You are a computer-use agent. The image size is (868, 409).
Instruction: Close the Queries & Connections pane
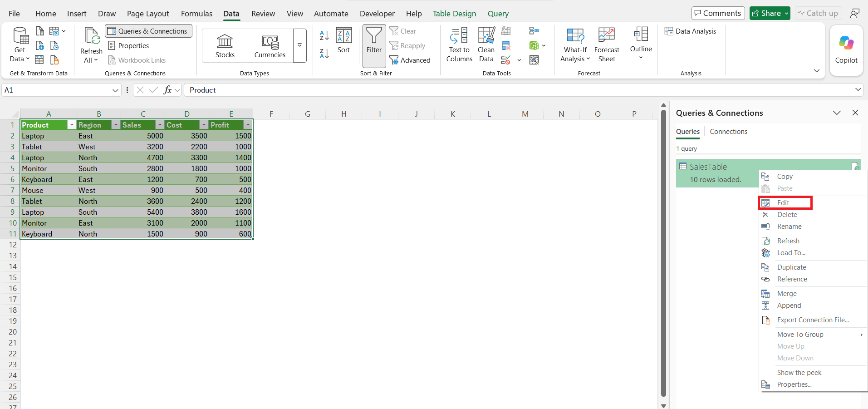click(x=855, y=113)
